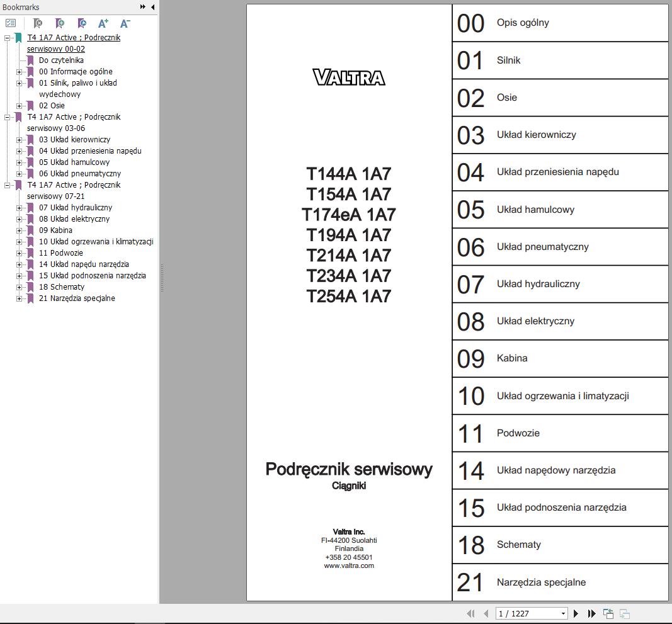The width and height of the screenshot is (672, 624).
Task: Select bookmark '15 Układ podnoszenia narzędzia'
Action: (93, 276)
